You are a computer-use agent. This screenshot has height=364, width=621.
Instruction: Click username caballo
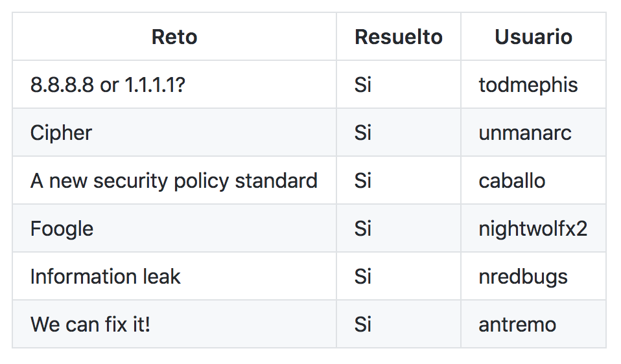[x=511, y=181]
